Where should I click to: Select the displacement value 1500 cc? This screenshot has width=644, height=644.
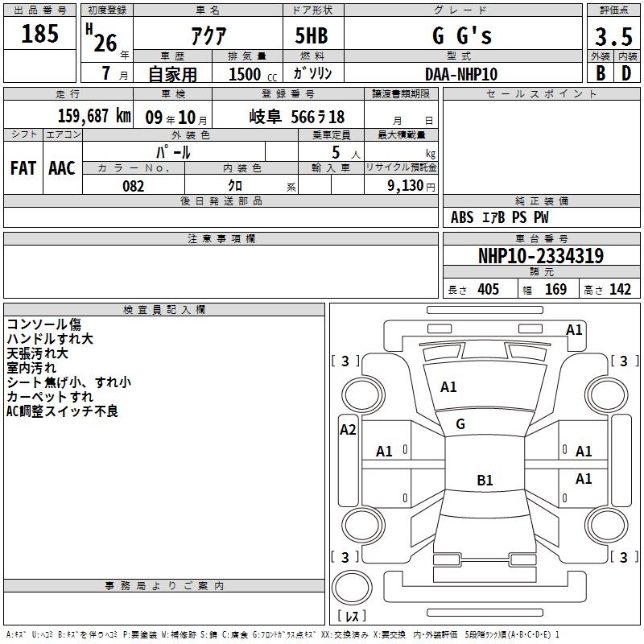tap(253, 74)
